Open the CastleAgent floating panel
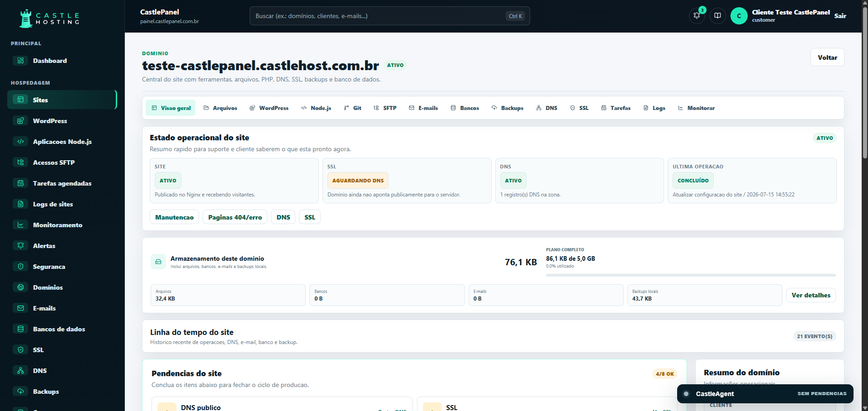The height and width of the screenshot is (411, 868). (765, 394)
